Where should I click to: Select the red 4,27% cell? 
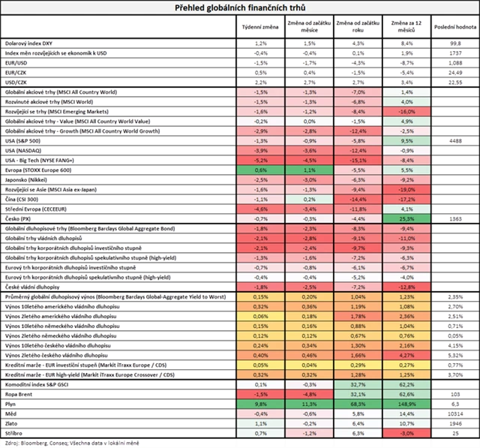point(406,355)
